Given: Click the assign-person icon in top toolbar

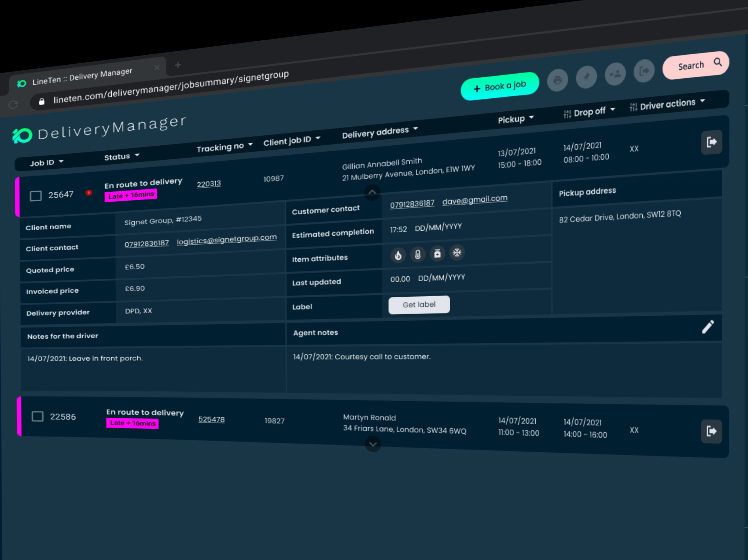Looking at the screenshot, I should [615, 73].
